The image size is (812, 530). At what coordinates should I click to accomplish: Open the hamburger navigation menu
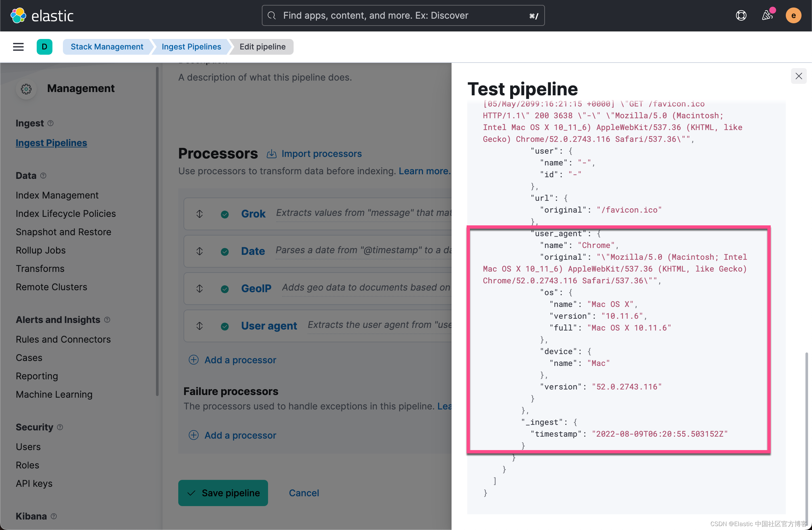[x=18, y=47]
